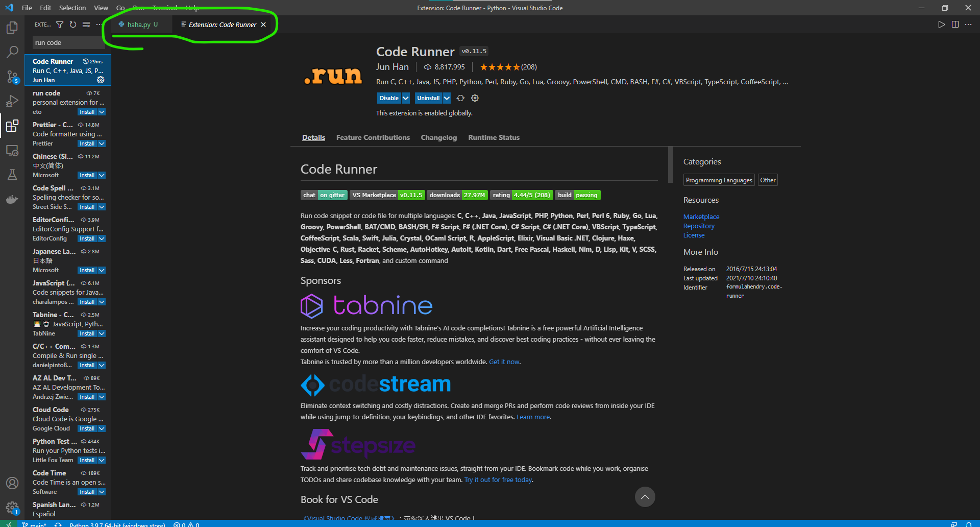
Task: Follow 'Try it out for free today' link
Action: click(498, 480)
